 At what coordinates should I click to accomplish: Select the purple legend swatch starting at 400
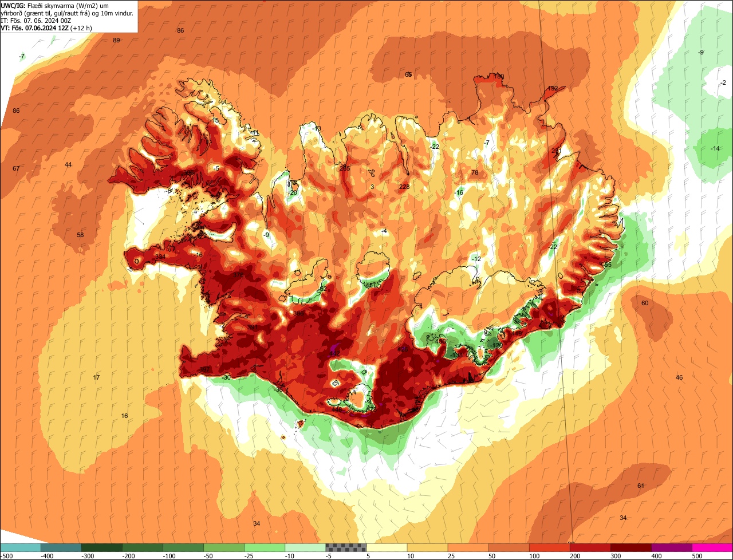click(671, 547)
